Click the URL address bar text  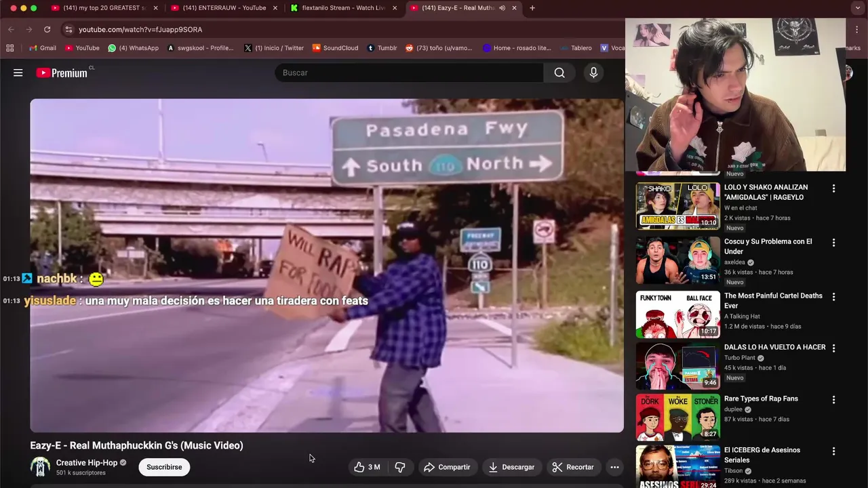tap(140, 29)
